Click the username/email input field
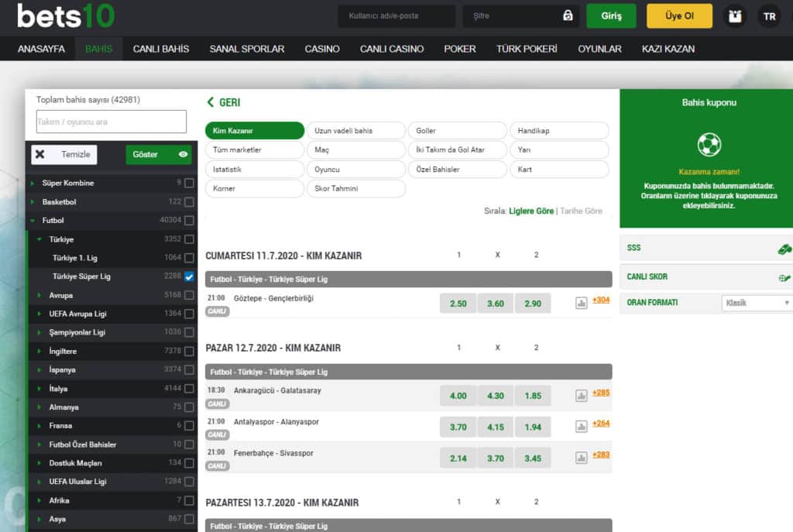This screenshot has height=532, width=793. click(396, 16)
